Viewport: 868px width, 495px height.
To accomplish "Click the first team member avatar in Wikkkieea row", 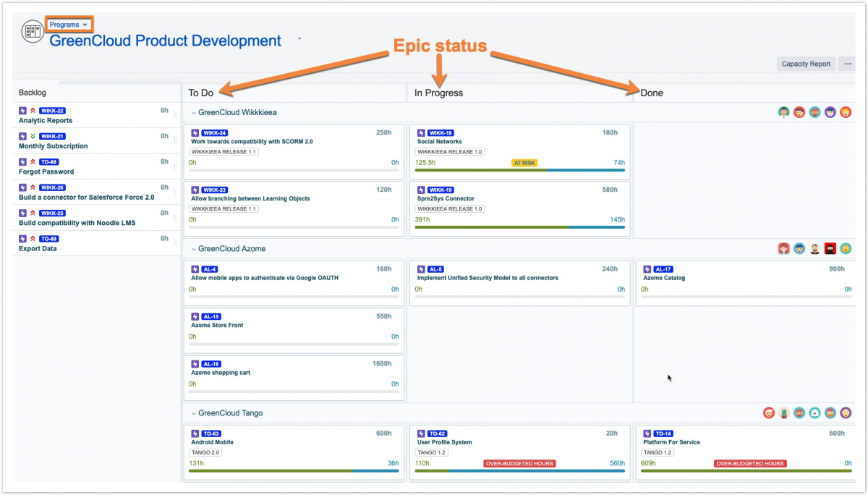I will click(783, 112).
